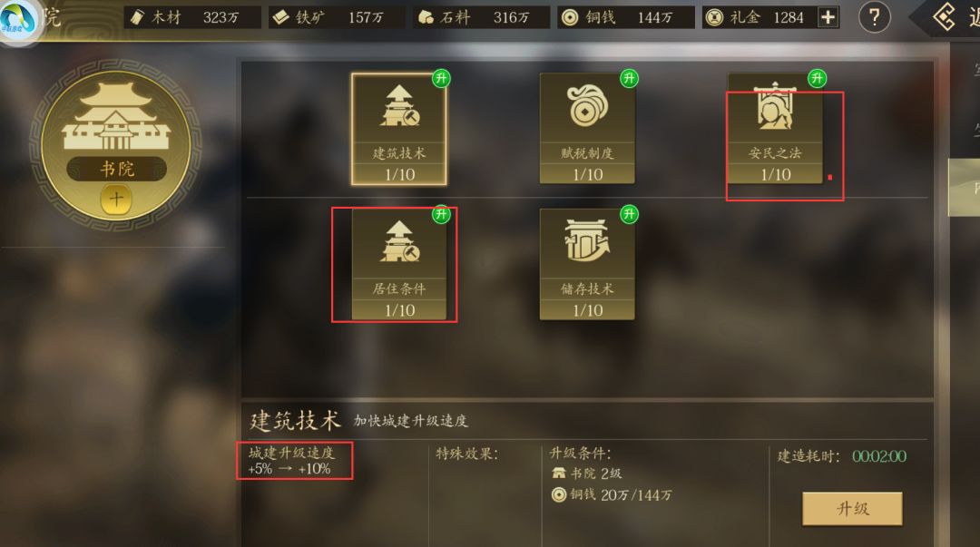Select the 赋税制度 coin technology card
This screenshot has width=980, height=547.
[587, 129]
